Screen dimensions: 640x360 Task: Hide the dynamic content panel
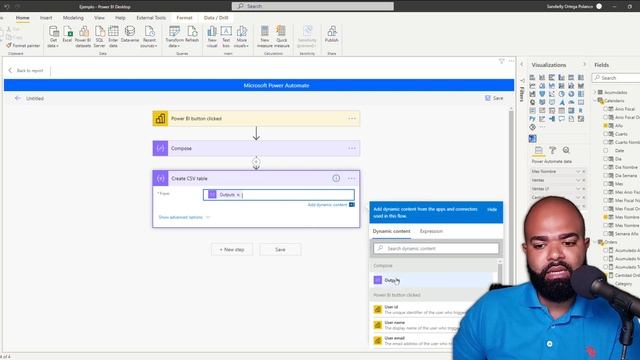coord(492,209)
